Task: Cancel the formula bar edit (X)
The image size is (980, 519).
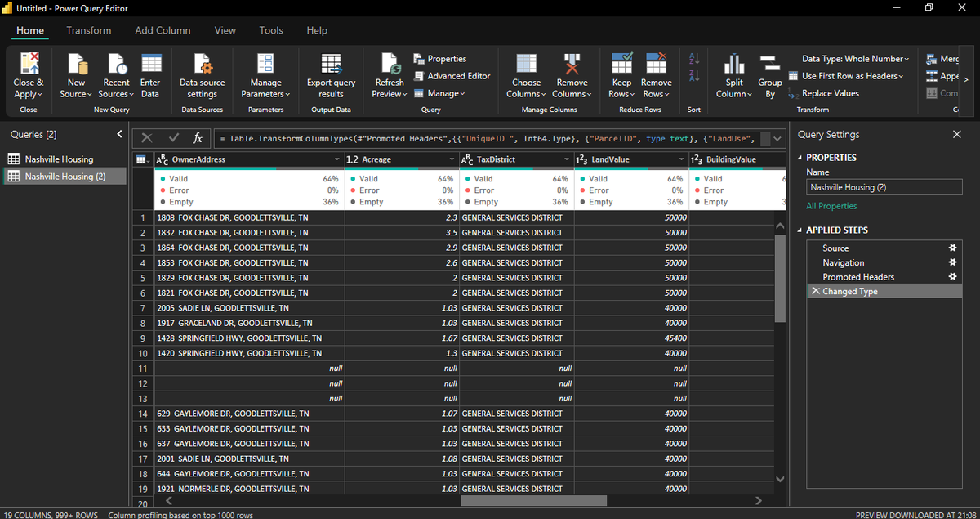Action: [146, 138]
